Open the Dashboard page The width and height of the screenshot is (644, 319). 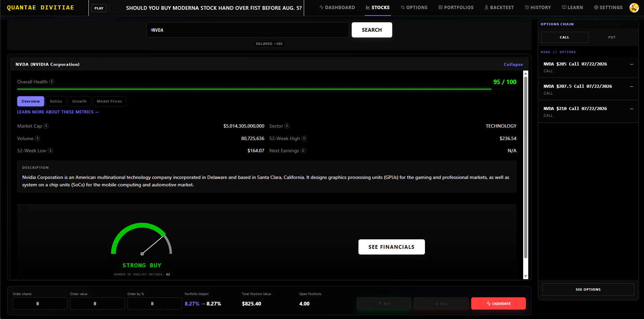tap(337, 7)
